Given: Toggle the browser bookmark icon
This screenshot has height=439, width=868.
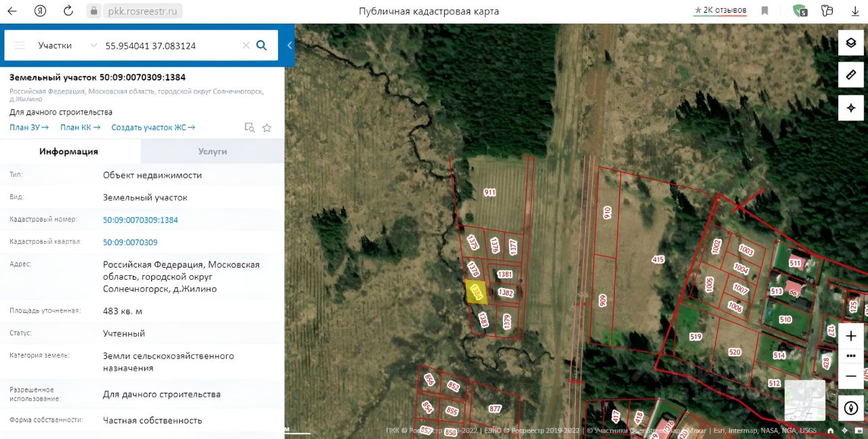Looking at the screenshot, I should [765, 11].
